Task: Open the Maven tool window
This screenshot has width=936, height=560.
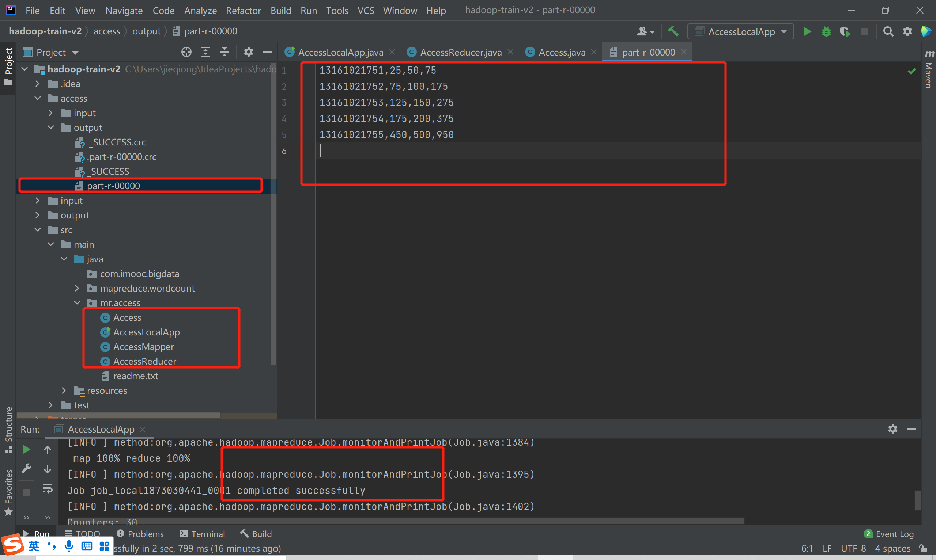Action: click(x=929, y=70)
